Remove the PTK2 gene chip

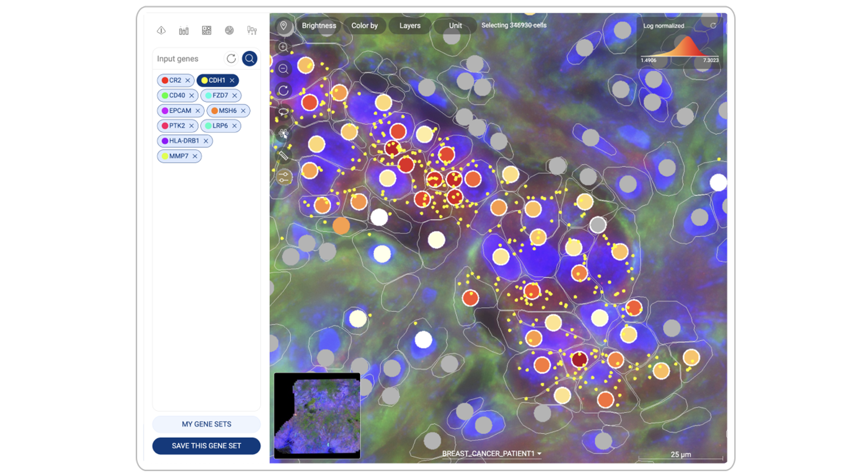[191, 126]
